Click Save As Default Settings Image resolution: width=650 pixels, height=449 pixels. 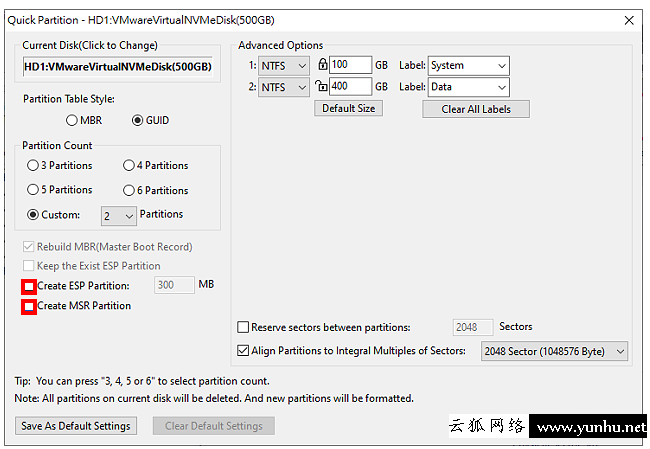[76, 426]
